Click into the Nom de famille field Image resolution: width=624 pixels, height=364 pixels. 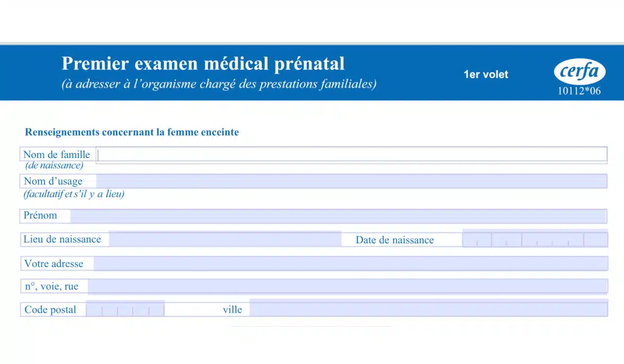click(352, 154)
